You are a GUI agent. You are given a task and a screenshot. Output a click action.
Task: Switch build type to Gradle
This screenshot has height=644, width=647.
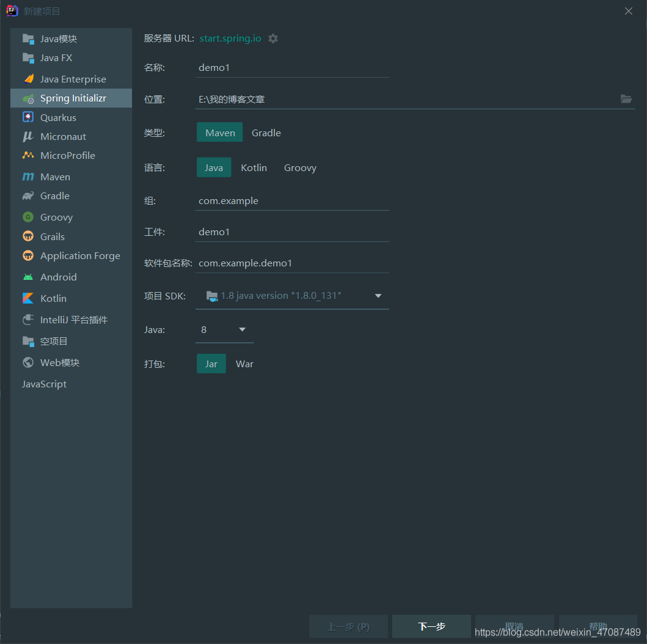point(266,132)
